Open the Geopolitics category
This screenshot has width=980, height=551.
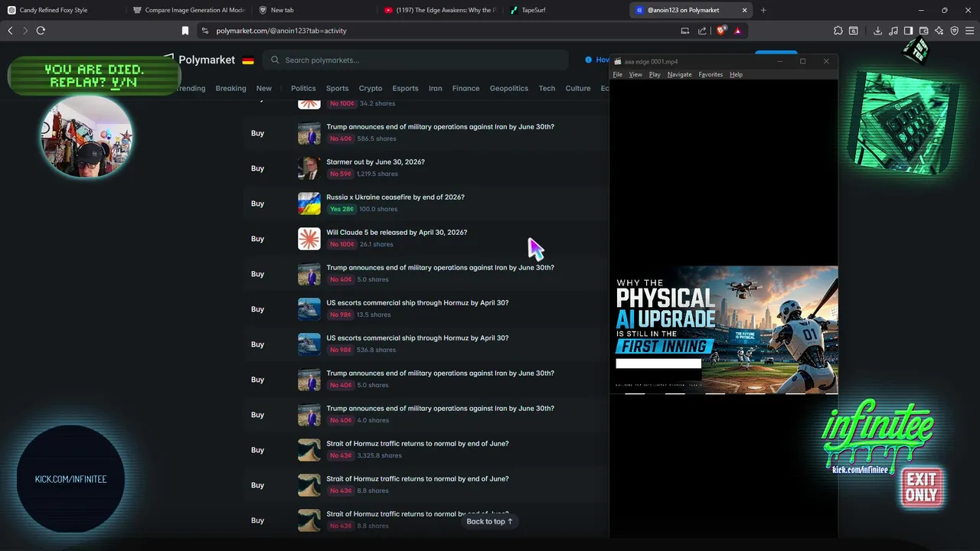point(509,88)
